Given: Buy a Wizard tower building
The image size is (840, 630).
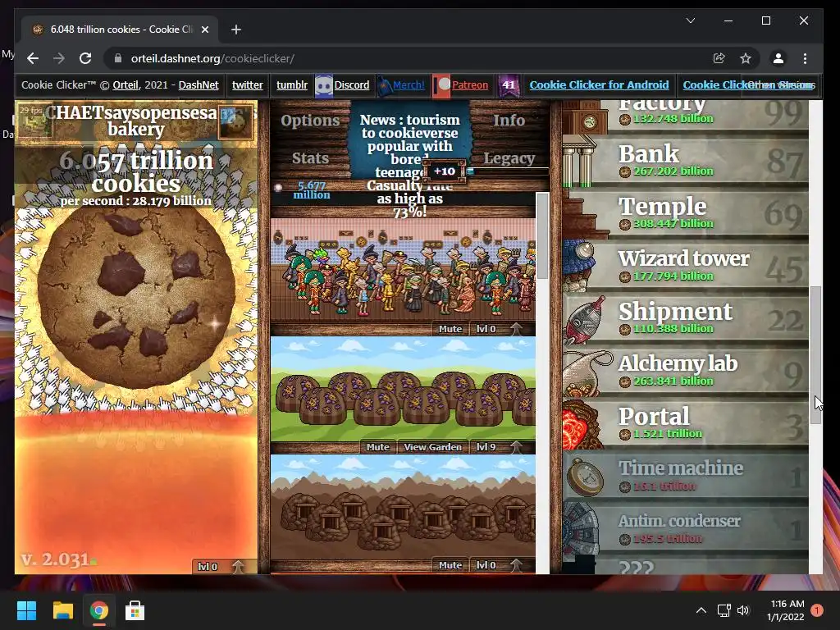Looking at the screenshot, I should [685, 265].
